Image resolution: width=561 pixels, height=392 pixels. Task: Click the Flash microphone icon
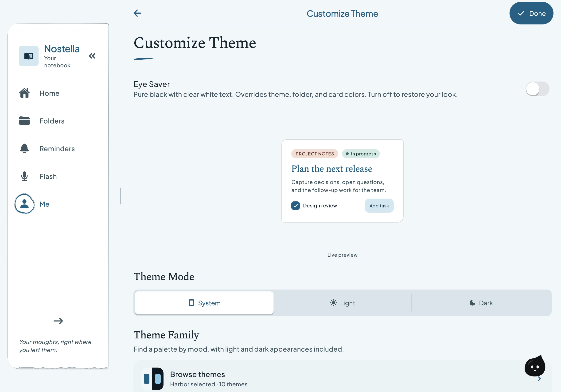click(24, 176)
